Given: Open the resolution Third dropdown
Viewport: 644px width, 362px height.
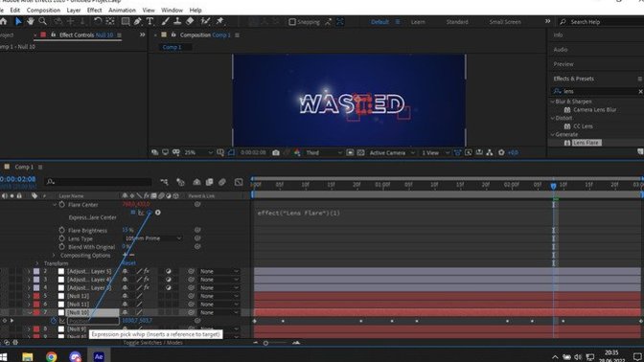Looking at the screenshot, I should click(x=324, y=152).
